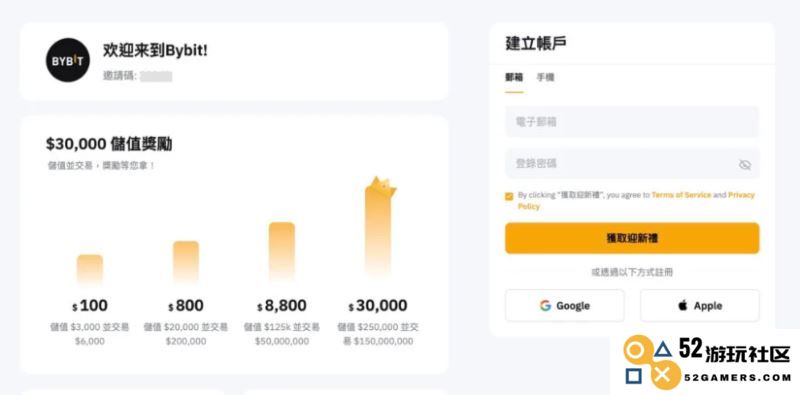Click the $30,000 reward amount text

click(x=378, y=306)
